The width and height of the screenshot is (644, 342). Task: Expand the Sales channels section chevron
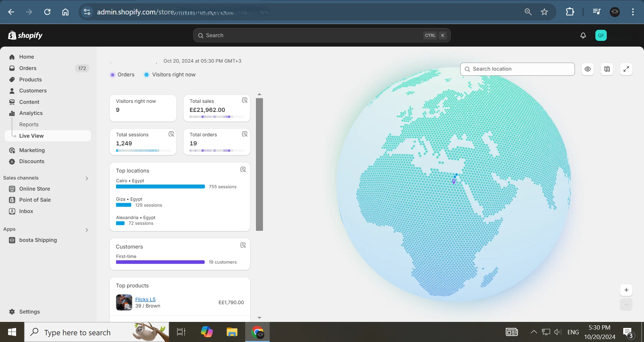(87, 178)
